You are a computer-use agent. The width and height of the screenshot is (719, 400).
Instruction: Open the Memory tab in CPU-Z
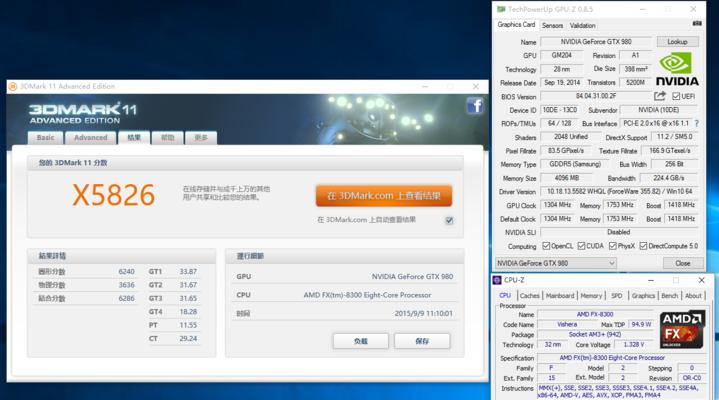[x=591, y=296]
